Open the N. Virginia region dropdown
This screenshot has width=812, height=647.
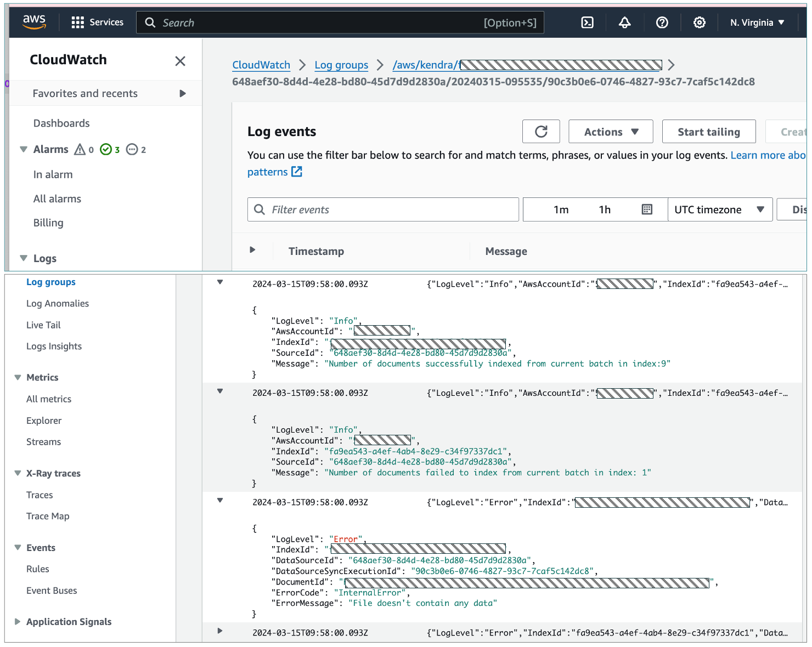point(757,22)
